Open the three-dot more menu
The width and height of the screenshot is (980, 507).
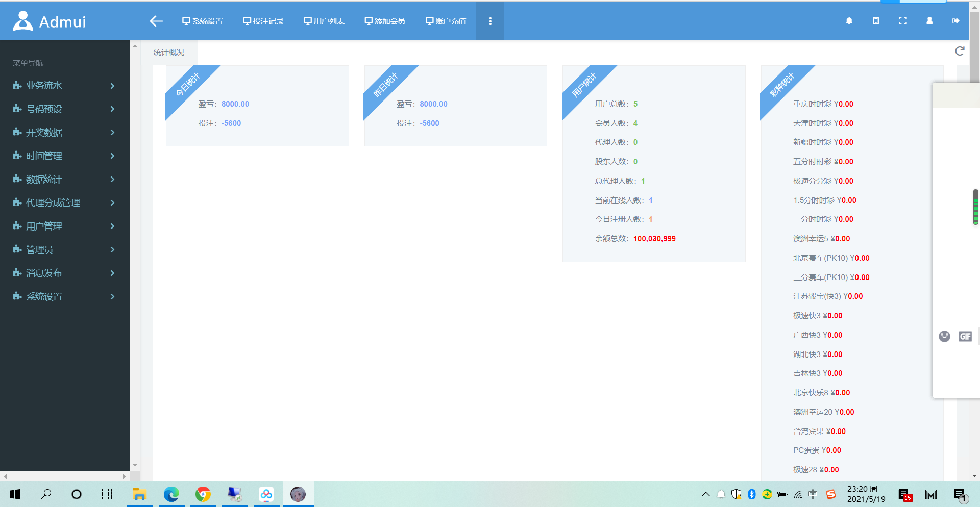490,21
